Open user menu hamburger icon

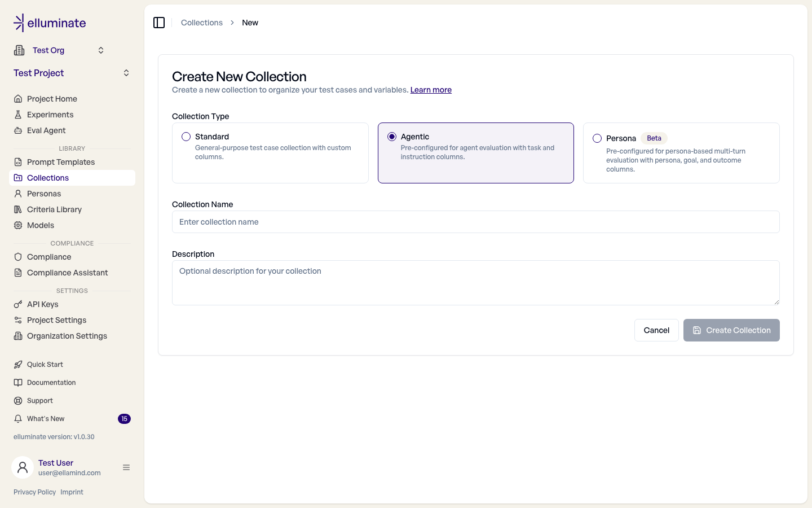126,467
